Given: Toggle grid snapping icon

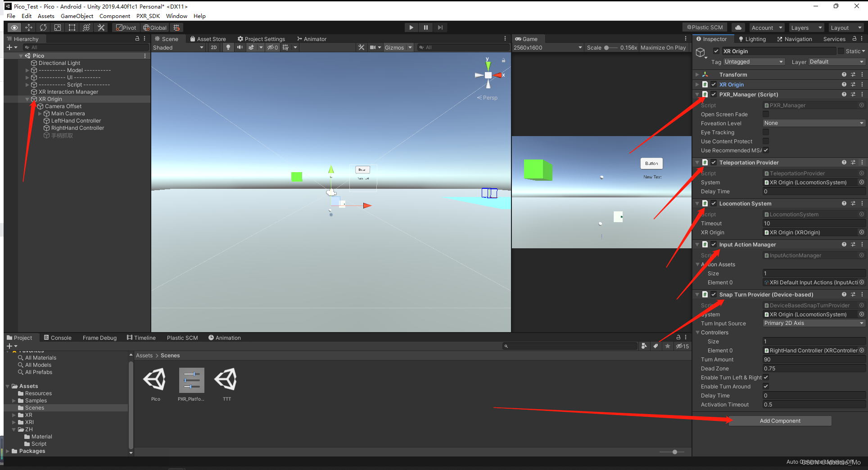Looking at the screenshot, I should click(x=176, y=27).
